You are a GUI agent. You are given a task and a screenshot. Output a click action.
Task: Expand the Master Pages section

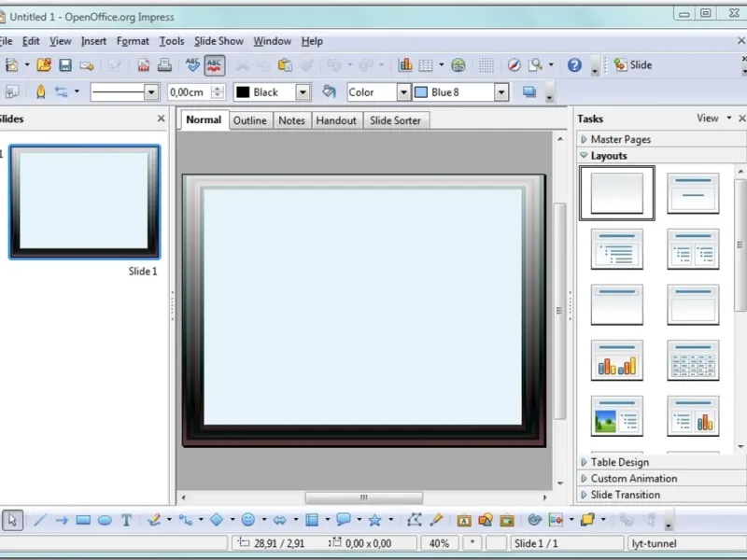coord(660,139)
